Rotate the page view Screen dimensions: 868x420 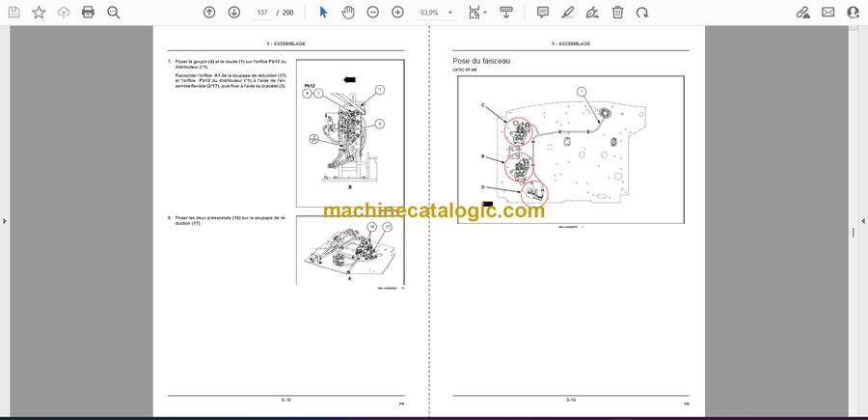click(642, 13)
